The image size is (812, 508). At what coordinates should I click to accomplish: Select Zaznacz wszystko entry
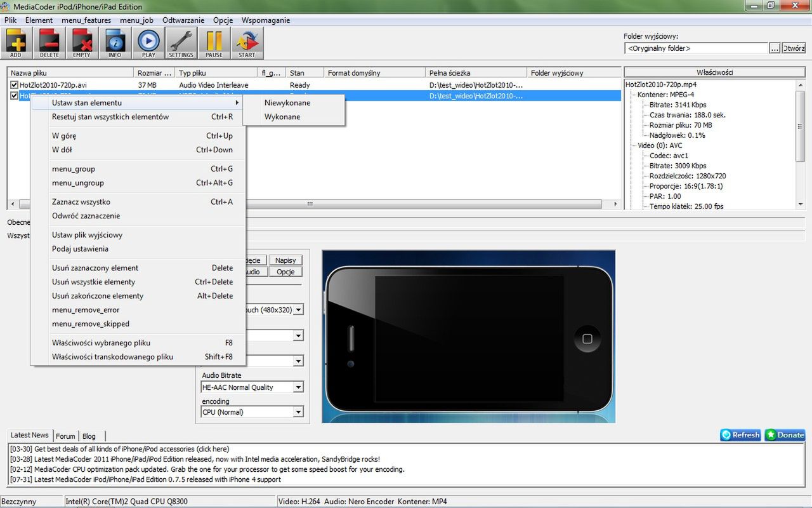pyautogui.click(x=137, y=202)
